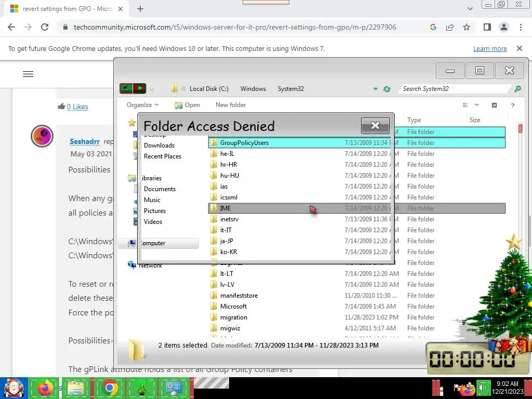Image resolution: width=532 pixels, height=399 pixels.
Task: Select Network in the navigation pane
Action: coord(145,265)
